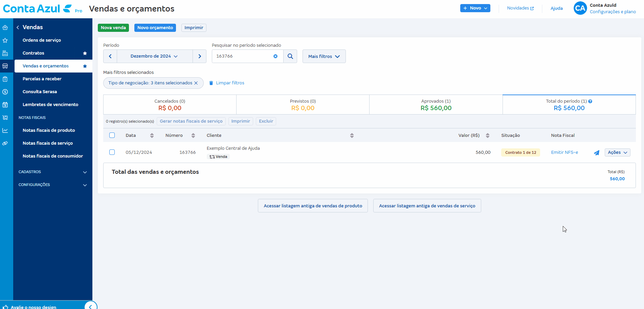The image size is (644, 309).
Task: Switch to the Aprovados (1) tab
Action: pos(436,105)
